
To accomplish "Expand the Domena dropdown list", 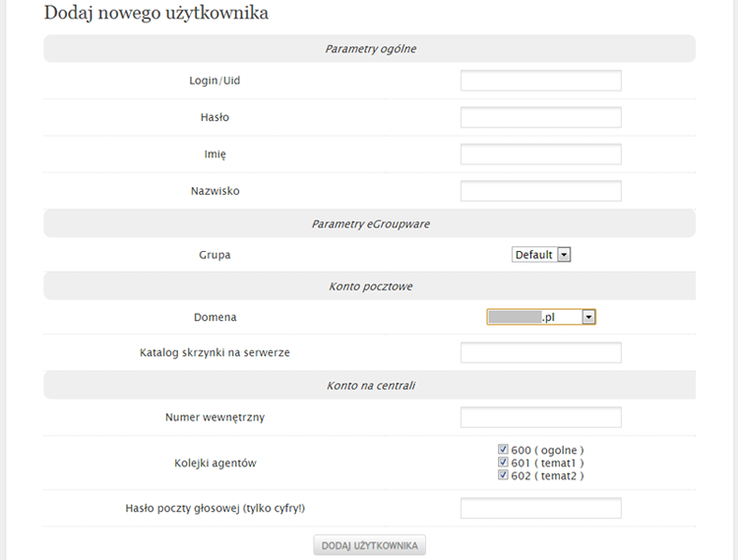I will coord(541,317).
